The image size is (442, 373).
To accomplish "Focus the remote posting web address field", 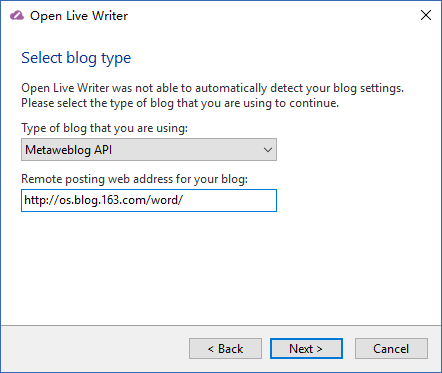I will click(149, 200).
